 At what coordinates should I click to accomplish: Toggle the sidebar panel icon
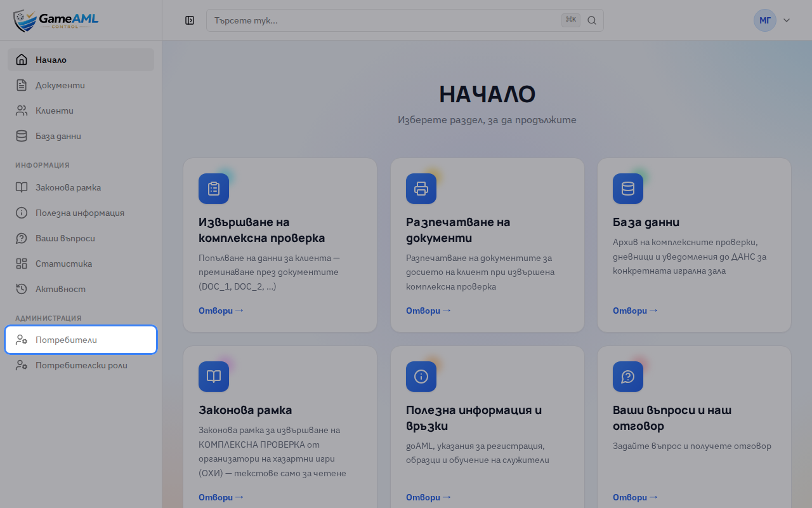190,20
